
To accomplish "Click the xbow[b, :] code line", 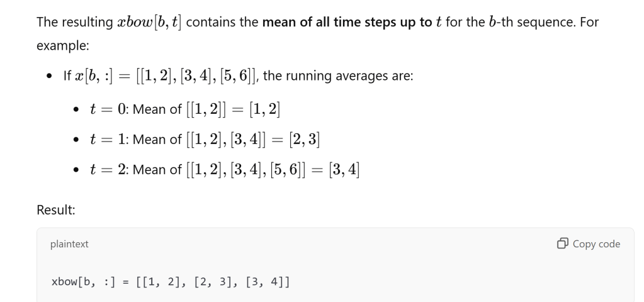I will pos(170,282).
